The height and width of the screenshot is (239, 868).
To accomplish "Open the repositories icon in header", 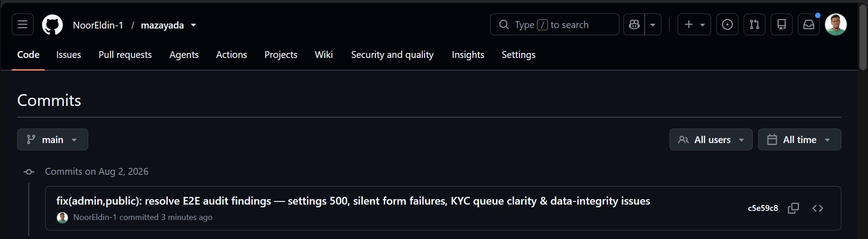I will click(781, 24).
